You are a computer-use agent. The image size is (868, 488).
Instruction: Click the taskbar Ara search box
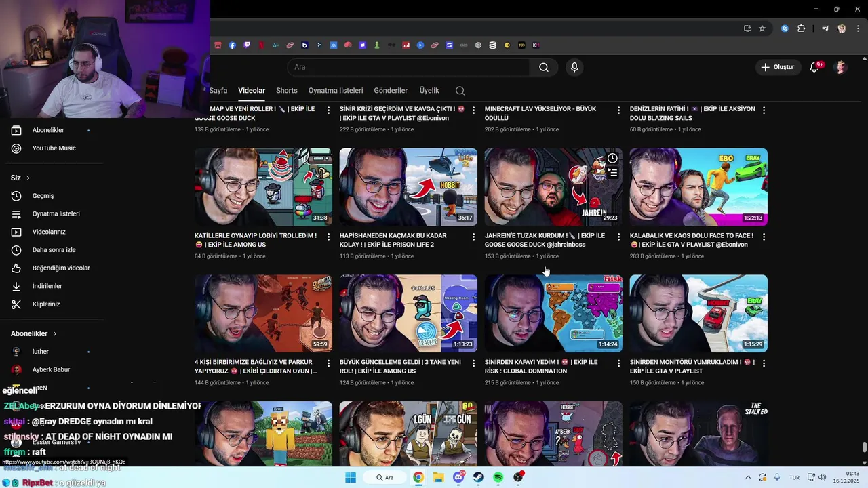[385, 477]
